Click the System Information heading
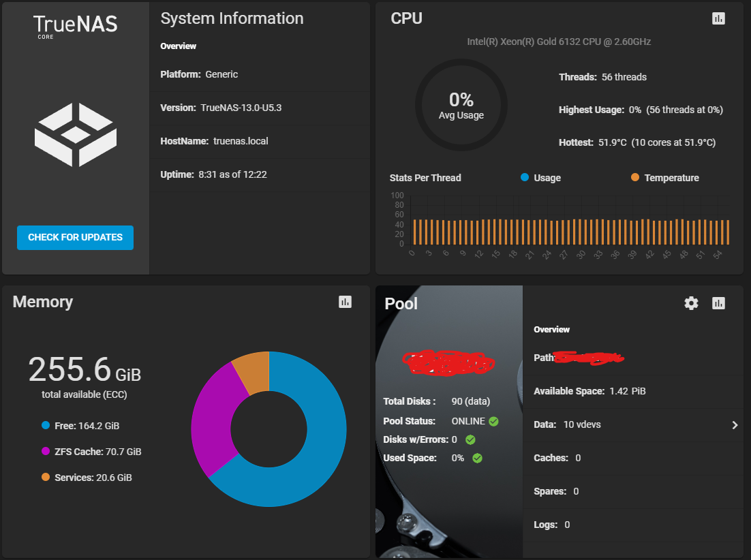751x560 pixels. [x=232, y=18]
